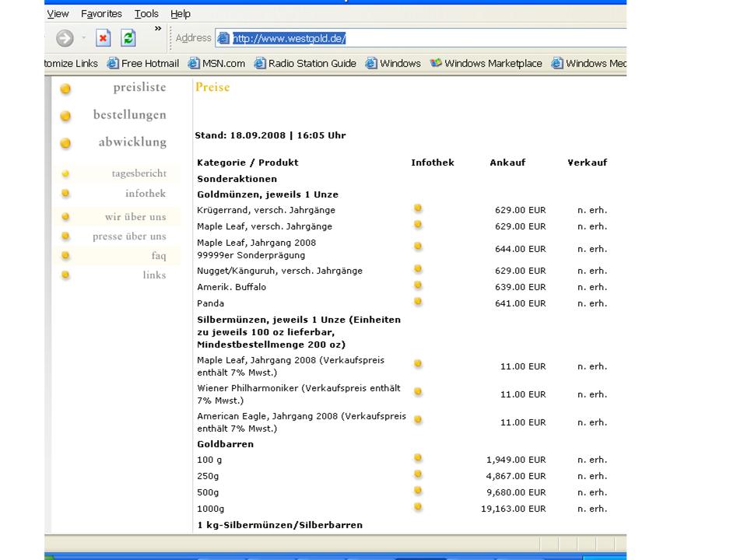This screenshot has width=747, height=560.
Task: Open the faq sidebar link
Action: pos(159,256)
